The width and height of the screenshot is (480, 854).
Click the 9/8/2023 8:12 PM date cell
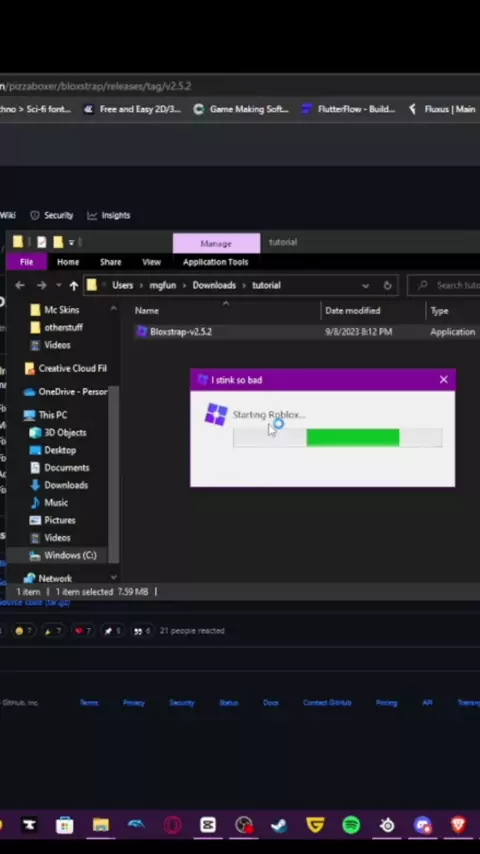(358, 332)
